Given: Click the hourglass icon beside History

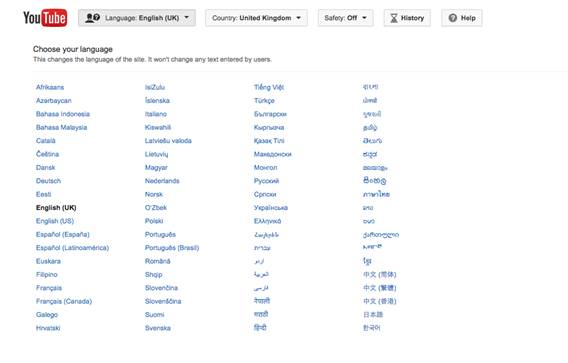Looking at the screenshot, I should (394, 18).
